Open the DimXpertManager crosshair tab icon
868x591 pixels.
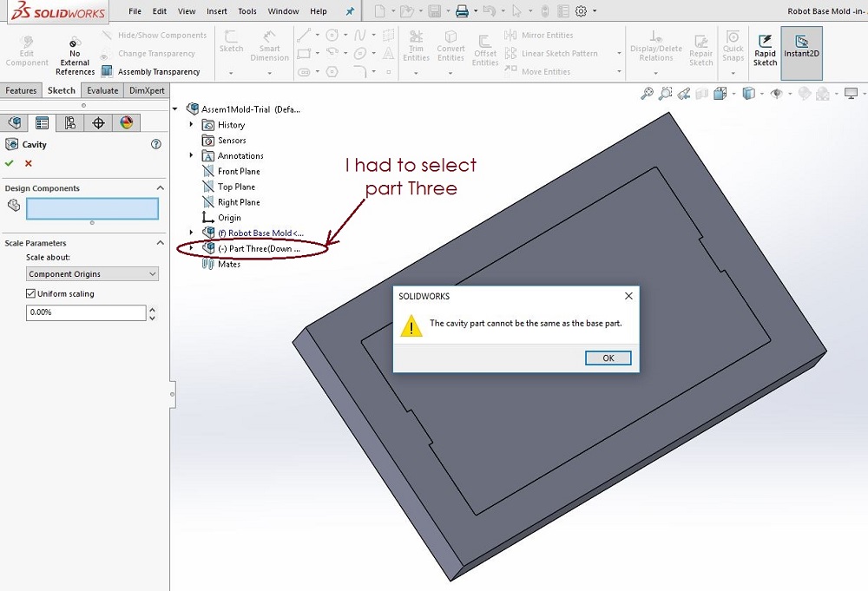click(x=99, y=123)
